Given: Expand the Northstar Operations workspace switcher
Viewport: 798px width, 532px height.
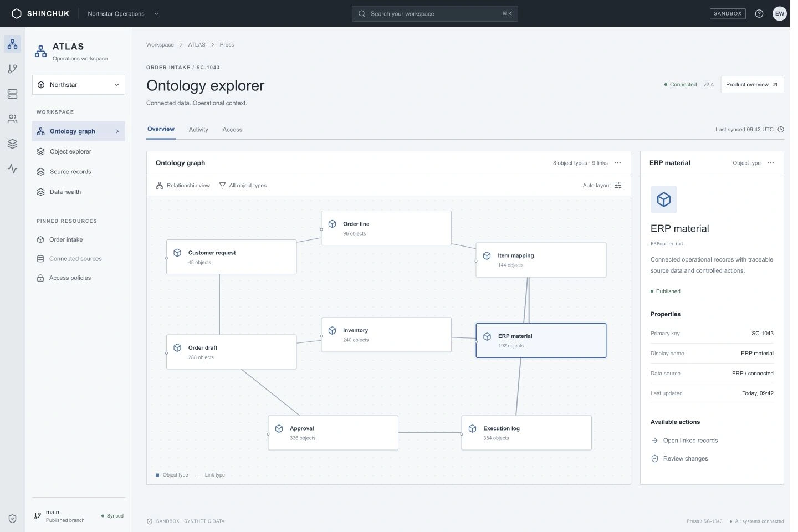Looking at the screenshot, I should 123,13.
